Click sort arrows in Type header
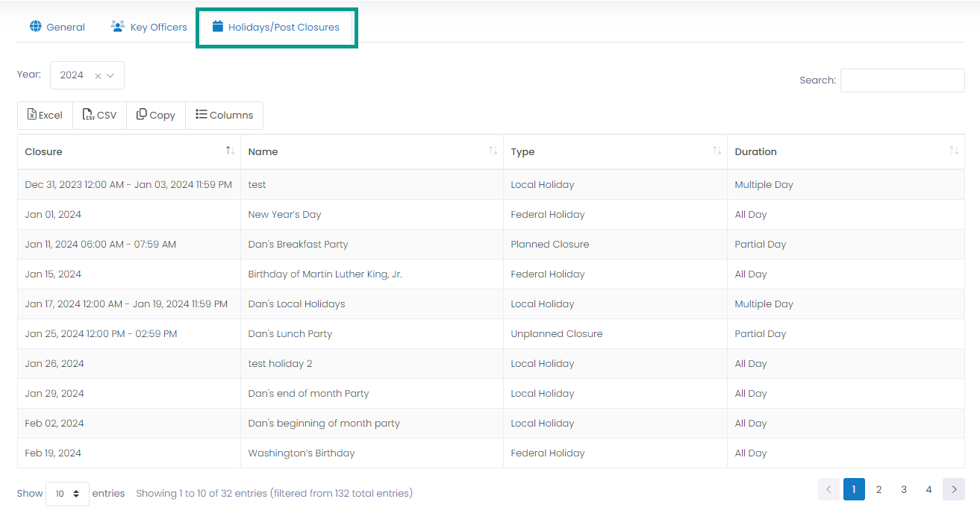Viewport: 980px width, 528px height. point(717,151)
